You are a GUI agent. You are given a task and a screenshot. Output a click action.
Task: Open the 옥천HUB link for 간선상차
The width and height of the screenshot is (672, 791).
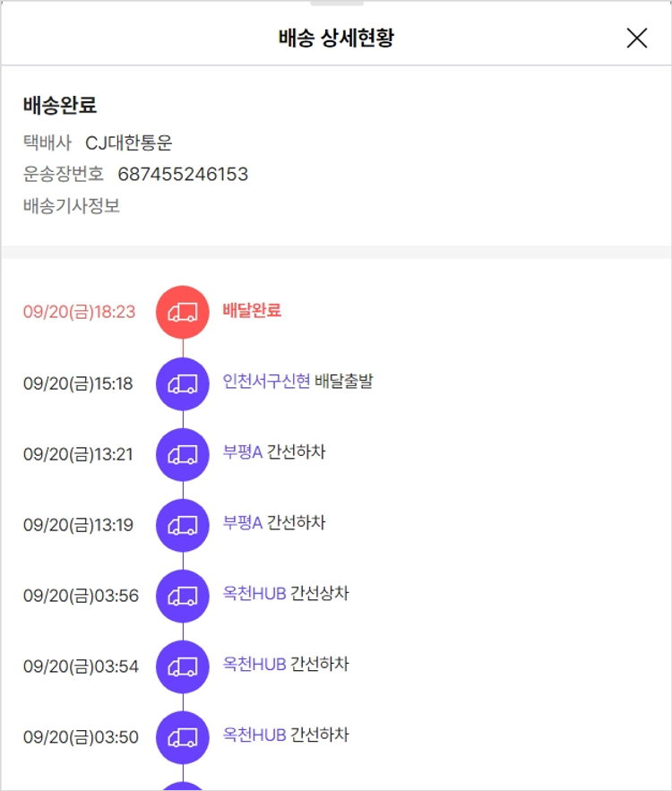tap(254, 594)
